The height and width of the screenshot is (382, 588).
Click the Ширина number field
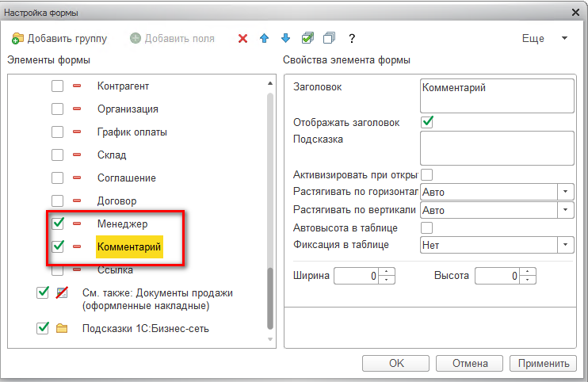tap(357, 276)
